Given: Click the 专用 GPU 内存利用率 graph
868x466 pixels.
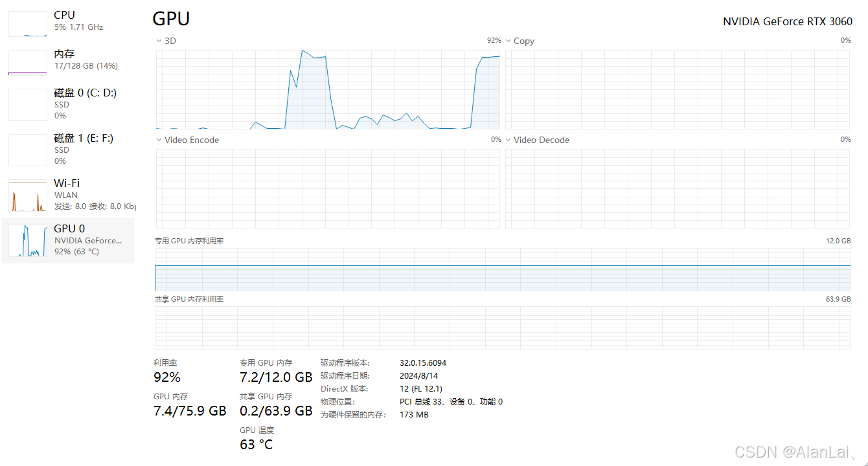Looking at the screenshot, I should pyautogui.click(x=503, y=269).
